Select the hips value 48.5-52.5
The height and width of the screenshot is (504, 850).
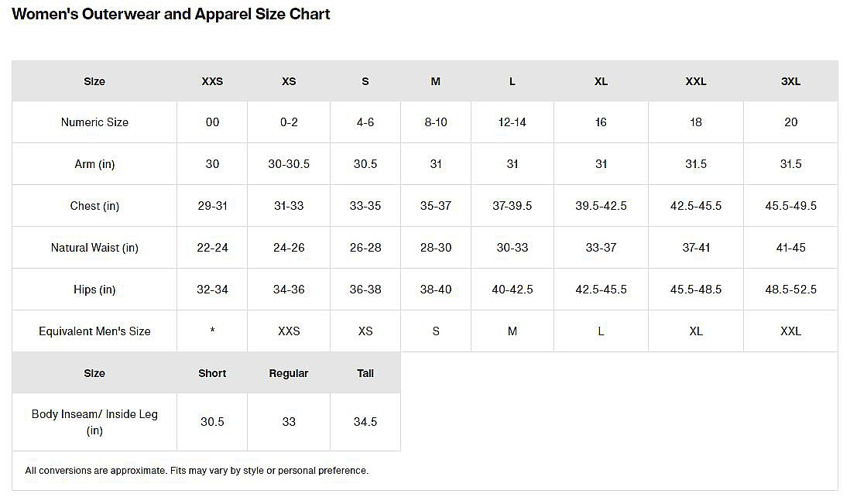[x=790, y=290]
